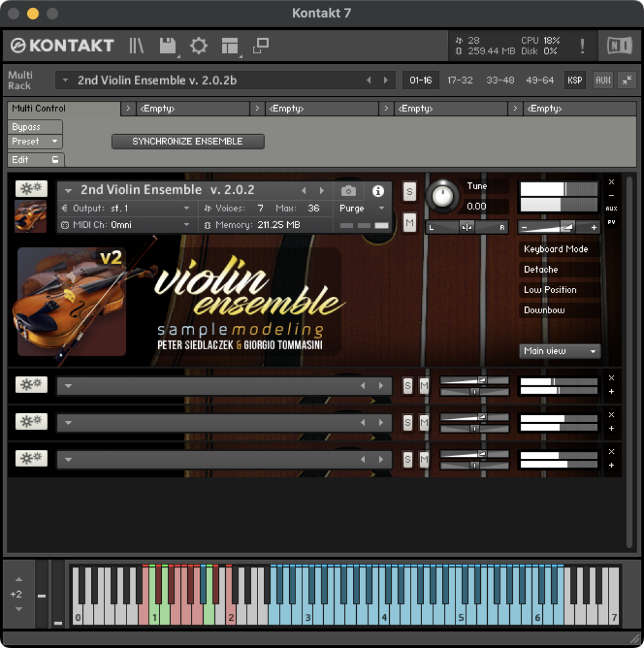Screen dimensions: 644x648
Task: Go to next multi preset arrow
Action: click(386, 80)
